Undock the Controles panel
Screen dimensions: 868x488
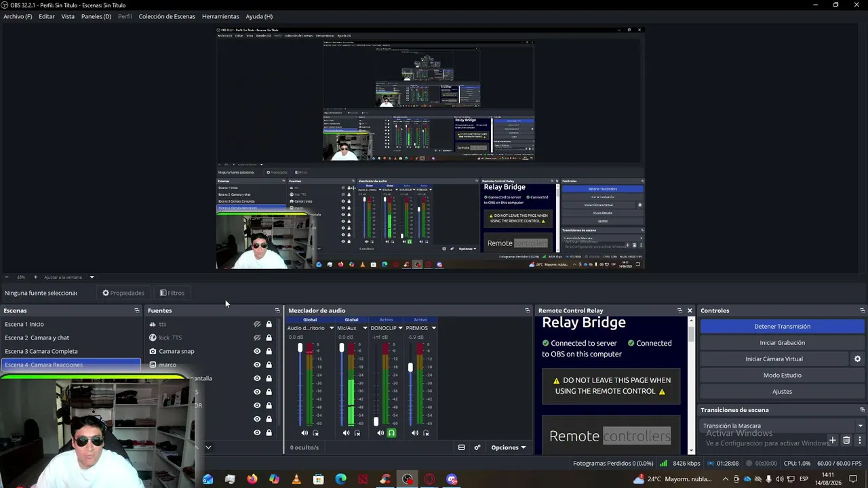[x=863, y=310]
